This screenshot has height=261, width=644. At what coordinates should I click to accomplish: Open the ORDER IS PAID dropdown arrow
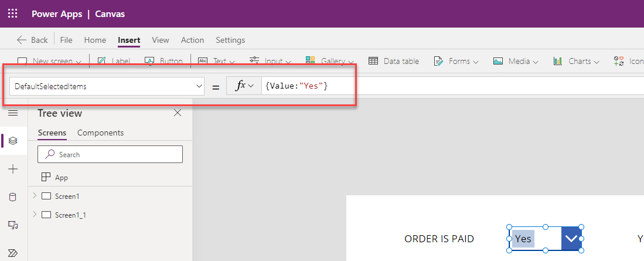tap(571, 238)
